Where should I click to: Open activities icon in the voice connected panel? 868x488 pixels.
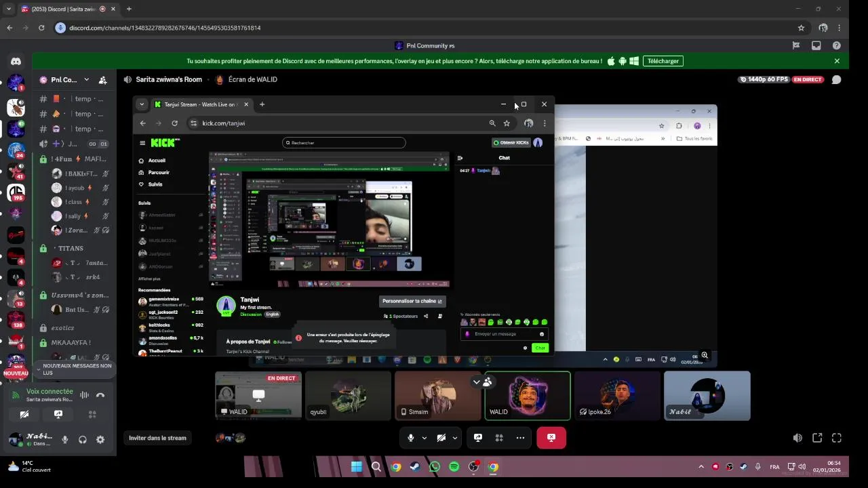coord(92,414)
